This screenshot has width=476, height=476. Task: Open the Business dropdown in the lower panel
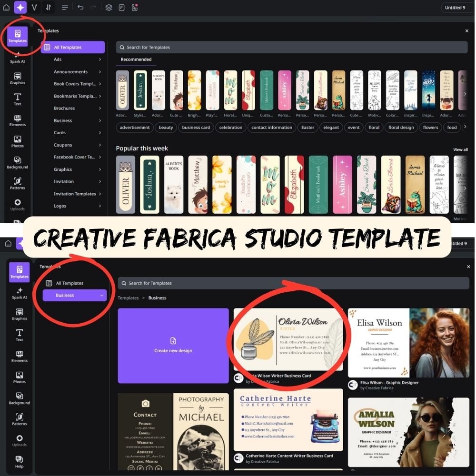pyautogui.click(x=74, y=295)
